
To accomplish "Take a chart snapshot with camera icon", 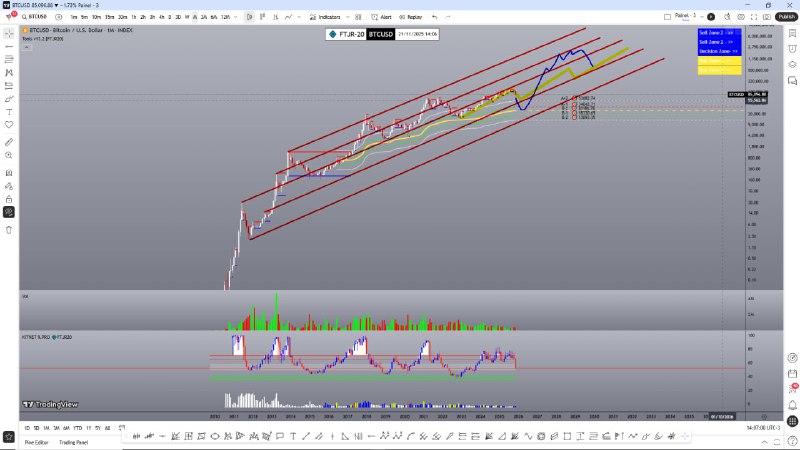I will (765, 17).
